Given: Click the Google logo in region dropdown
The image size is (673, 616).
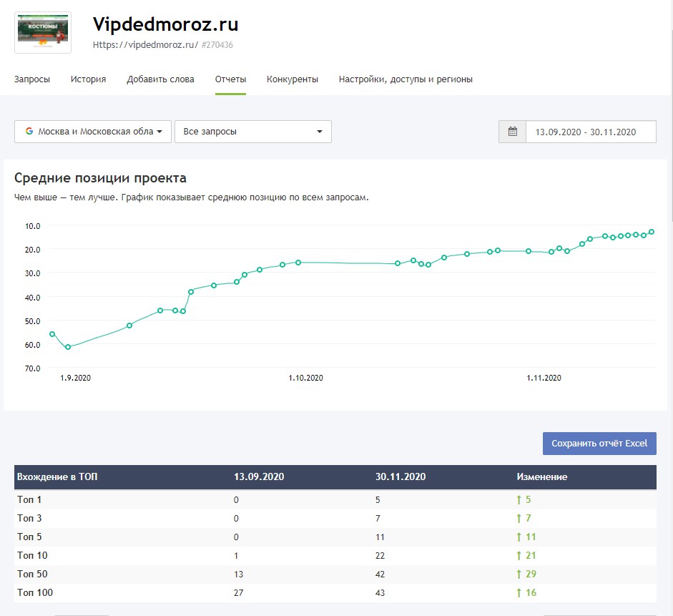Looking at the screenshot, I should (x=29, y=131).
